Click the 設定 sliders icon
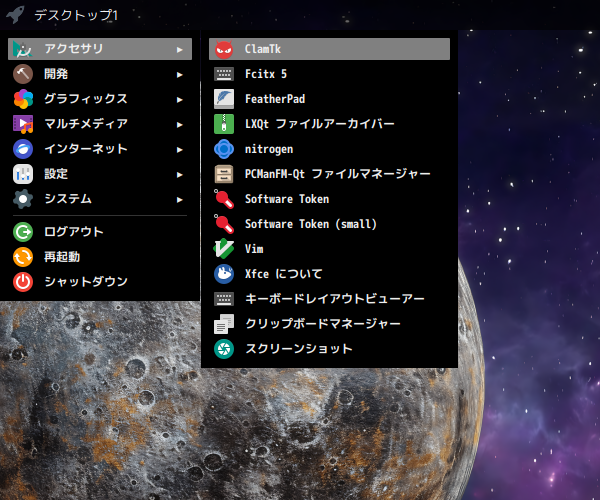600x500 pixels. pyautogui.click(x=23, y=174)
